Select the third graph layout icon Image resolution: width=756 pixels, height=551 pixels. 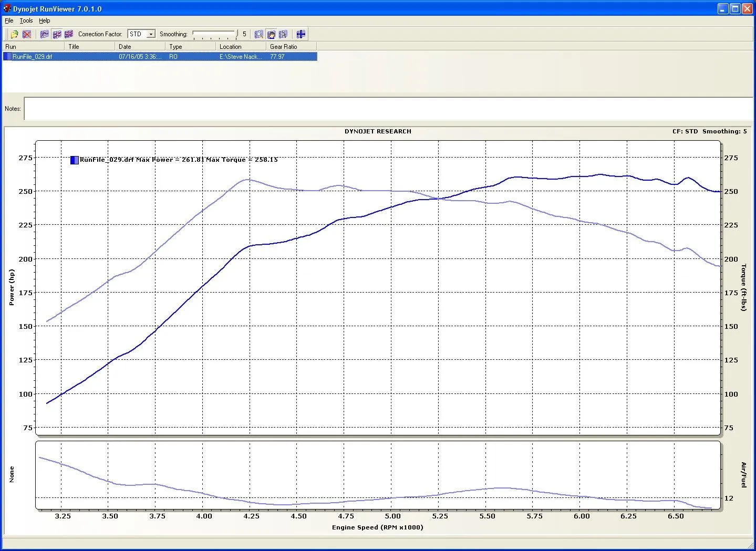(69, 34)
